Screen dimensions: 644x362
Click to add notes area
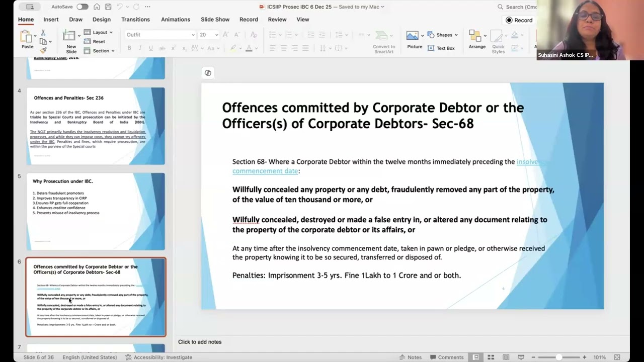coord(200,342)
